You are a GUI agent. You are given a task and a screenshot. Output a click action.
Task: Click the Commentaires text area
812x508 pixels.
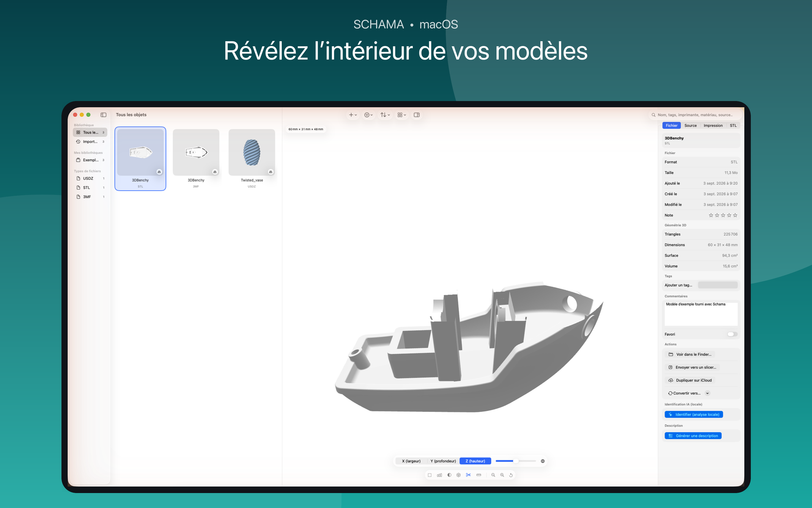point(701,314)
